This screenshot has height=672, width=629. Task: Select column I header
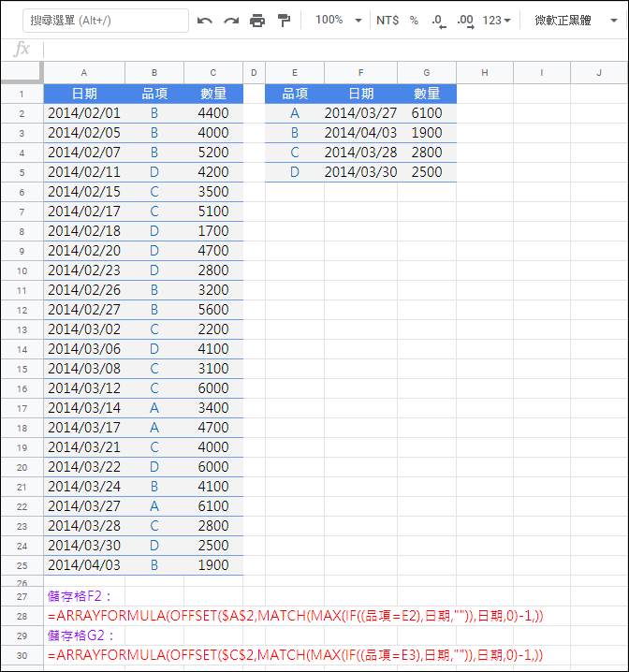(x=542, y=73)
